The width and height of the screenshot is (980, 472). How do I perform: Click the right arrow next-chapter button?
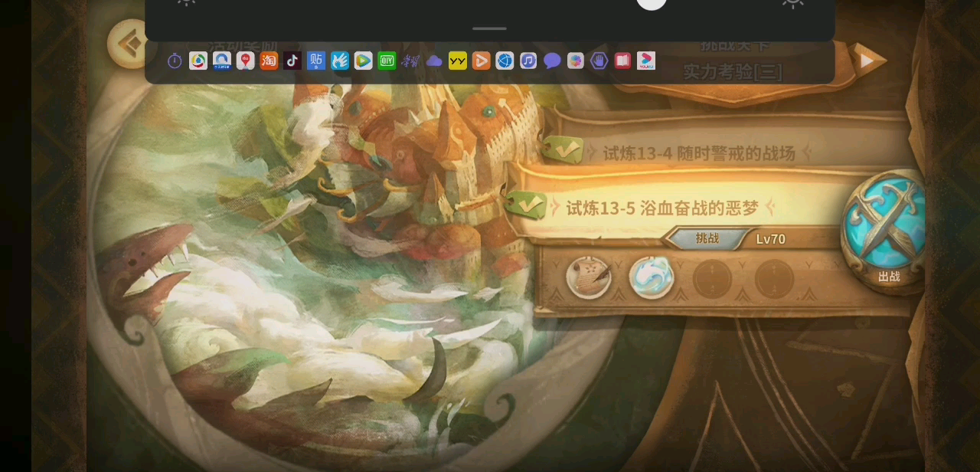[x=868, y=60]
